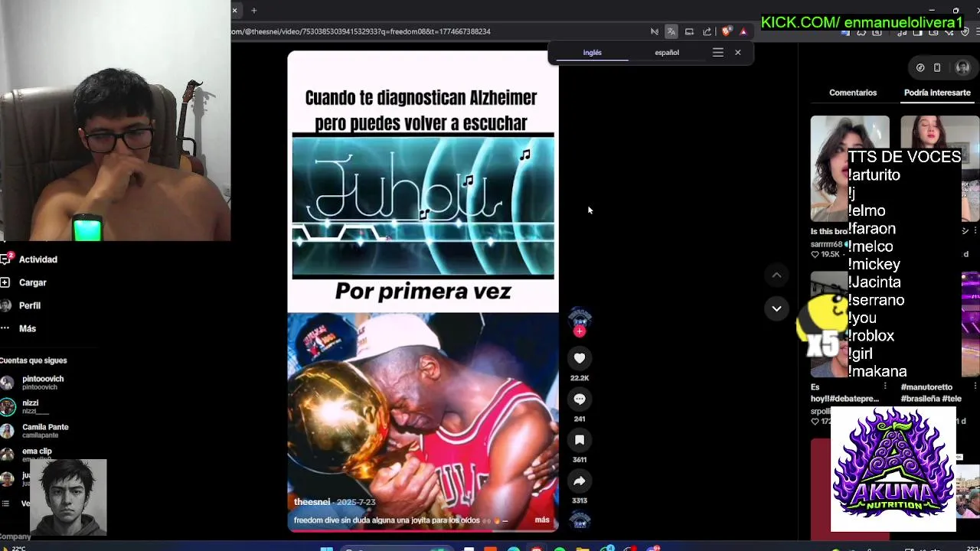
Task: Open a new browser tab with plus
Action: [x=253, y=10]
